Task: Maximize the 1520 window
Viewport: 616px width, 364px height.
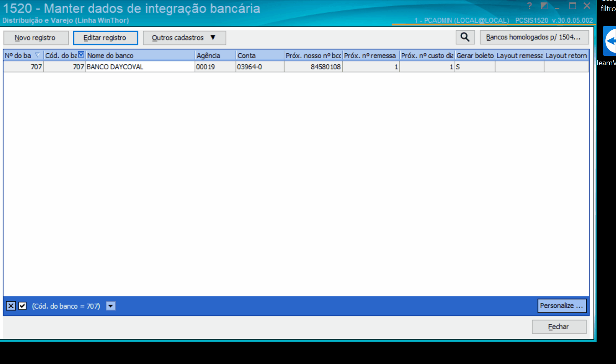Action: (x=573, y=6)
